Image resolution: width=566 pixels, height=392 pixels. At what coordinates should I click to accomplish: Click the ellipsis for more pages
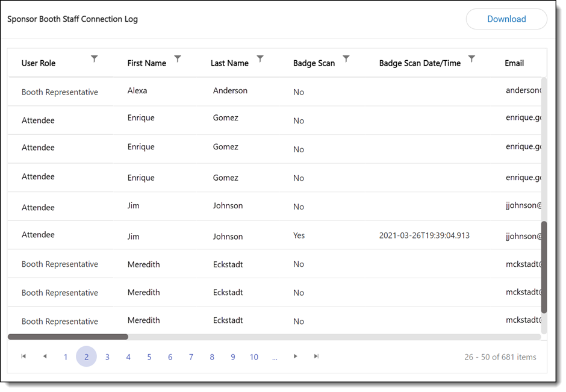(275, 357)
